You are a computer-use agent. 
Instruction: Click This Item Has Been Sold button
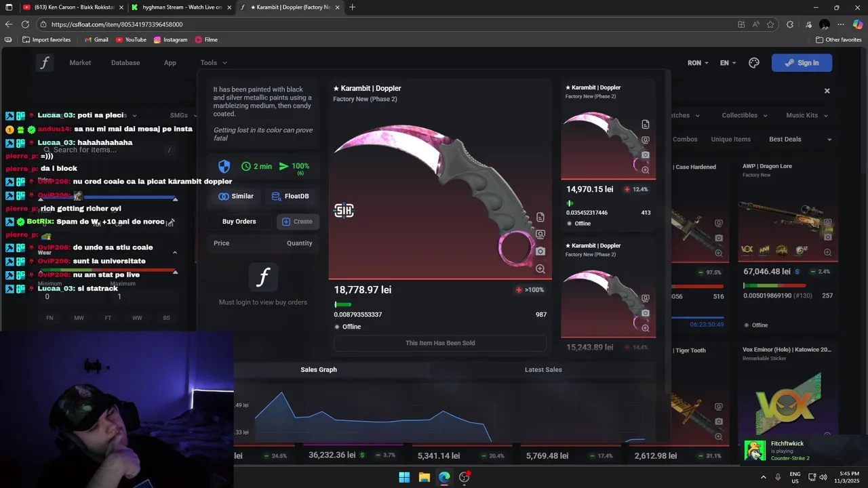440,343
